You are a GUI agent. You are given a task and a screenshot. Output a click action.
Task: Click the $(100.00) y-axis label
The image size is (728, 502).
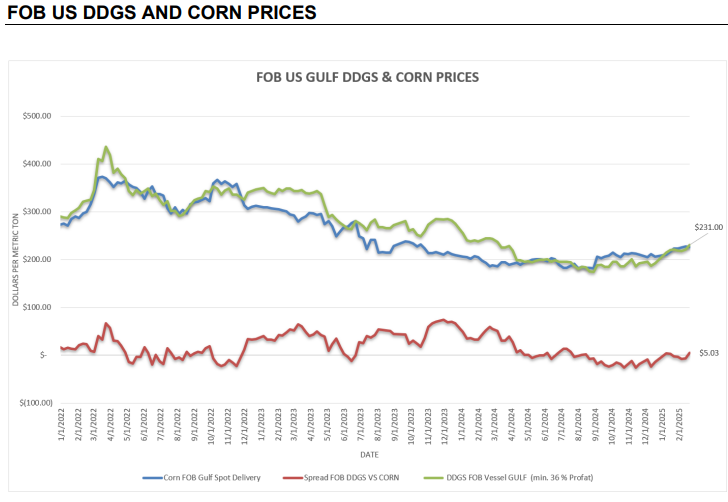tap(36, 403)
